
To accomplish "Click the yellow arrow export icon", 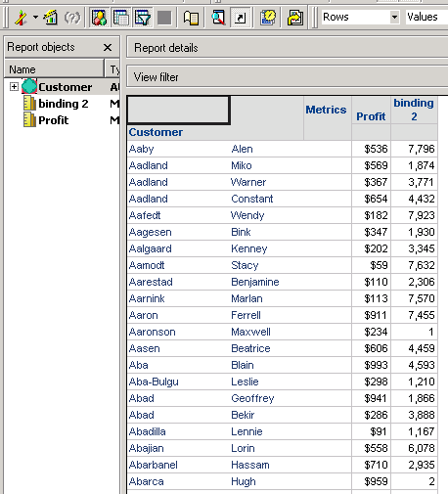I will [295, 18].
